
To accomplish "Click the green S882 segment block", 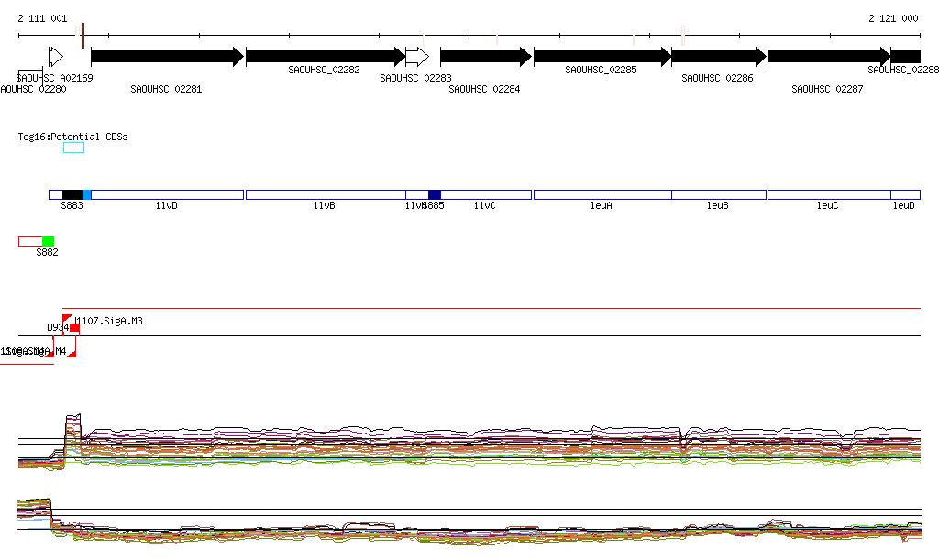I will [x=48, y=241].
